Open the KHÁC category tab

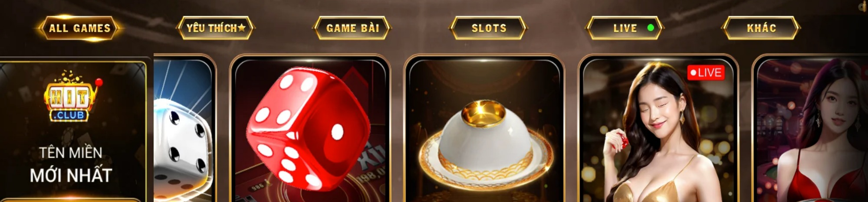click(x=761, y=28)
